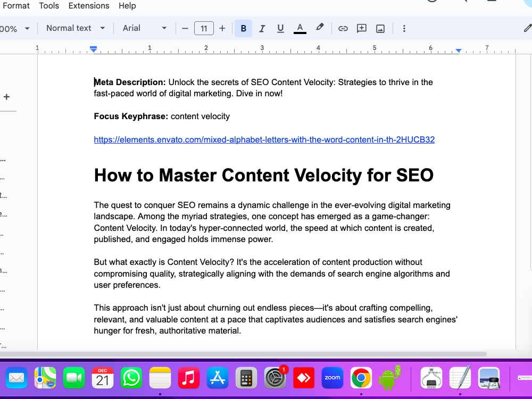Toggle italic formatting

[x=262, y=29]
